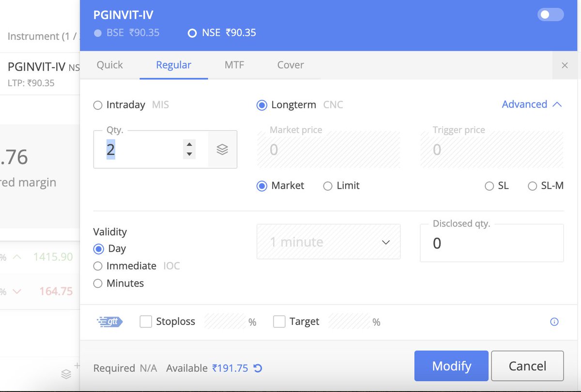Image resolution: width=581 pixels, height=392 pixels.
Task: Refresh available margin amount
Action: coord(258,368)
